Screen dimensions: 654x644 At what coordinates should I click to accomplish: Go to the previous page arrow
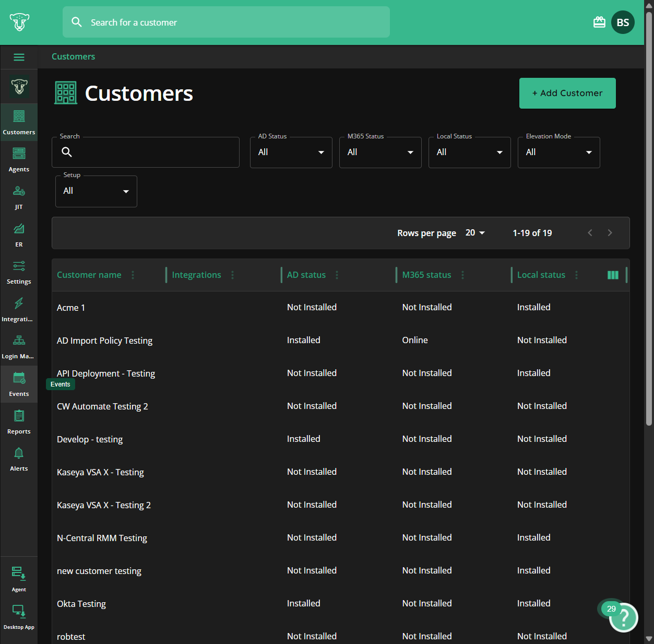(x=590, y=233)
